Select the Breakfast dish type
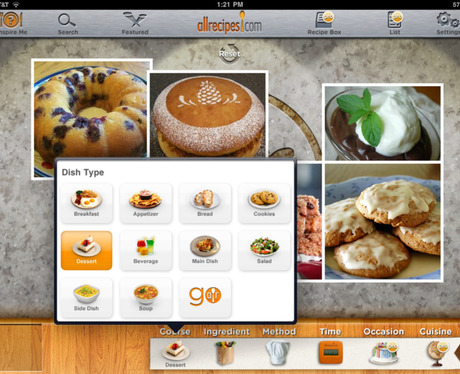Viewport: 460px width, 374px height. coord(86,203)
